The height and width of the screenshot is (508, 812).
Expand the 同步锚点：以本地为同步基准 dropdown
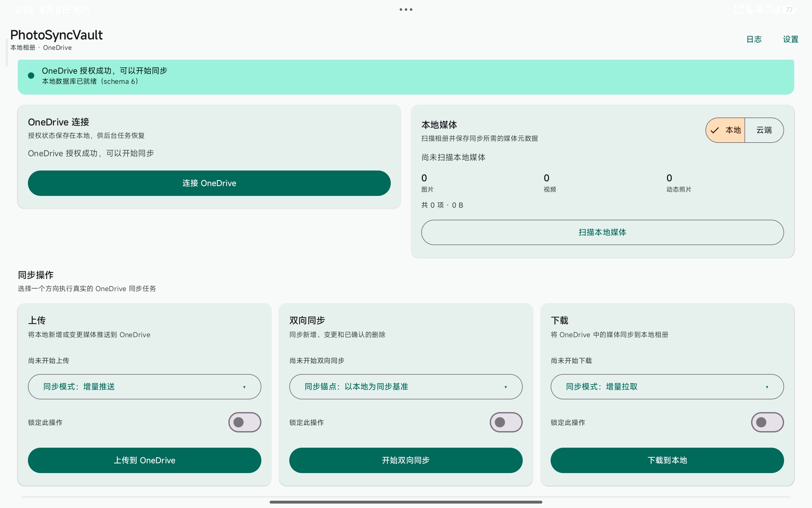pos(406,387)
